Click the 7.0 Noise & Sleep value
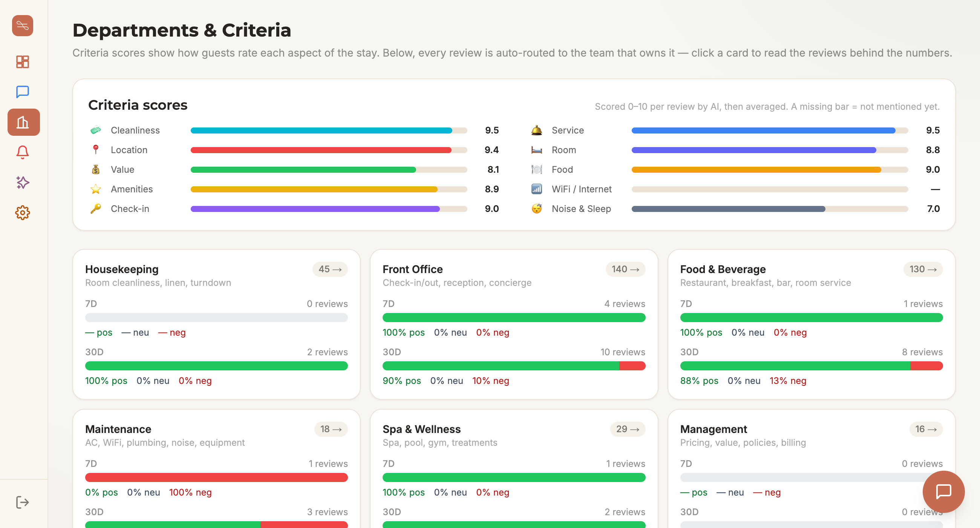 [x=933, y=209]
